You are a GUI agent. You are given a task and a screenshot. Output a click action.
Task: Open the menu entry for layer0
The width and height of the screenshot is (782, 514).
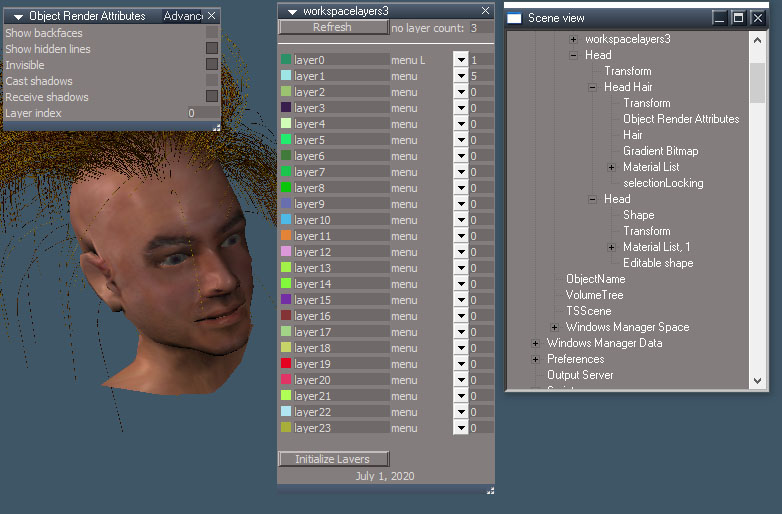(408, 60)
